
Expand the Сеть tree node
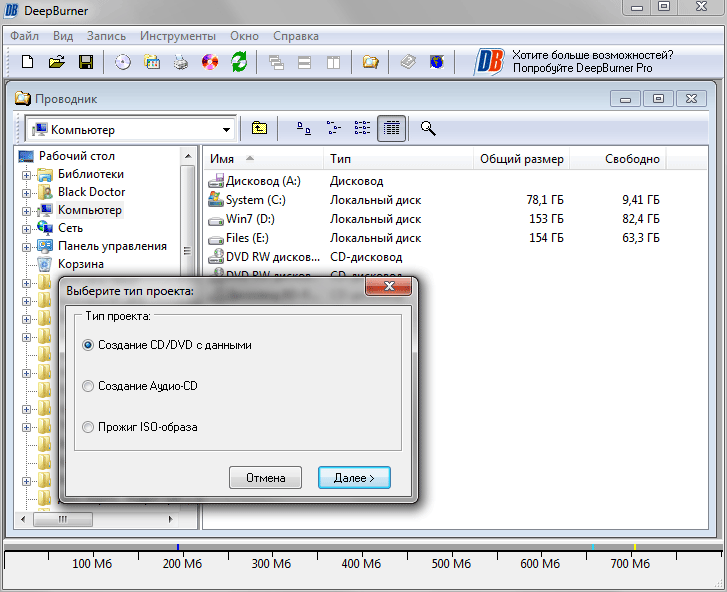pos(26,229)
